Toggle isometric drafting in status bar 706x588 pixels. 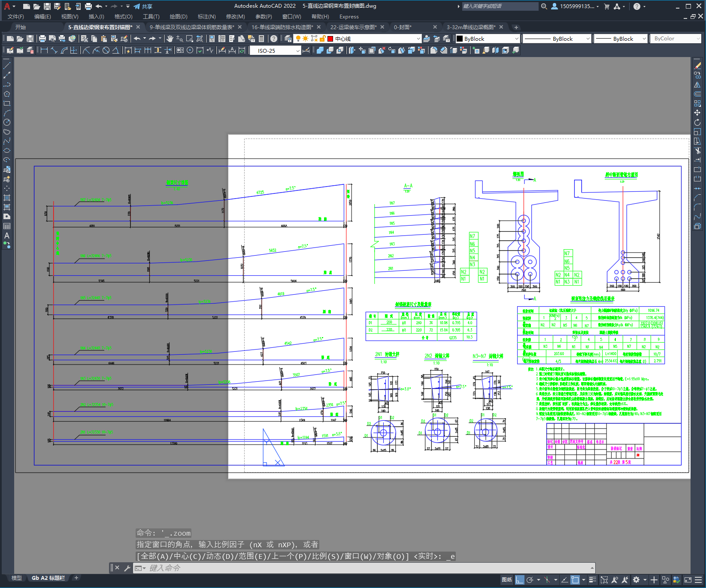[x=547, y=580]
